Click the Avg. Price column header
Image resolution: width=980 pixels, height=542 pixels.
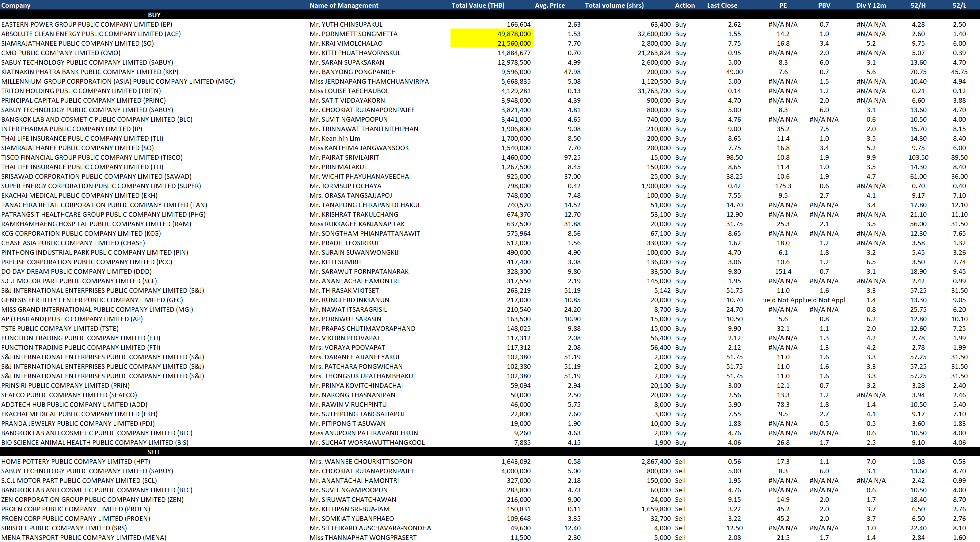tap(550, 5)
